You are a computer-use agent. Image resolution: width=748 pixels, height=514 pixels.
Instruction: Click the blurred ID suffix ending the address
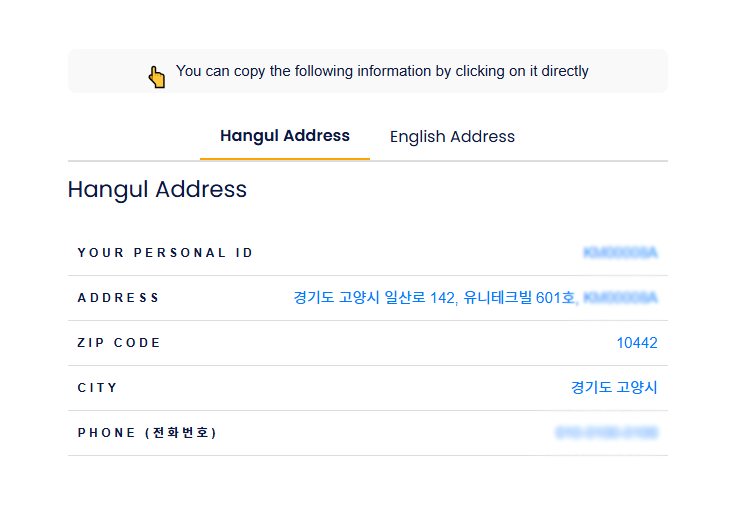pyautogui.click(x=620, y=298)
